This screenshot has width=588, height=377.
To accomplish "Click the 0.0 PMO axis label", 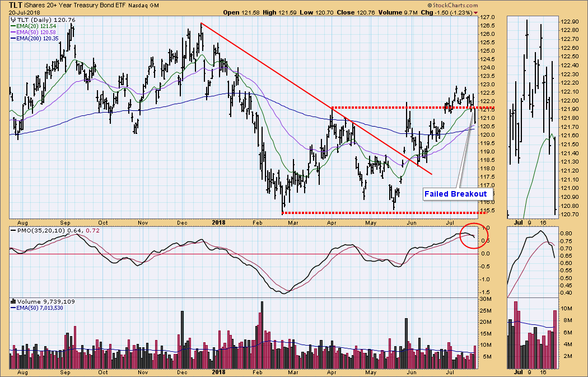I will 486,254.
